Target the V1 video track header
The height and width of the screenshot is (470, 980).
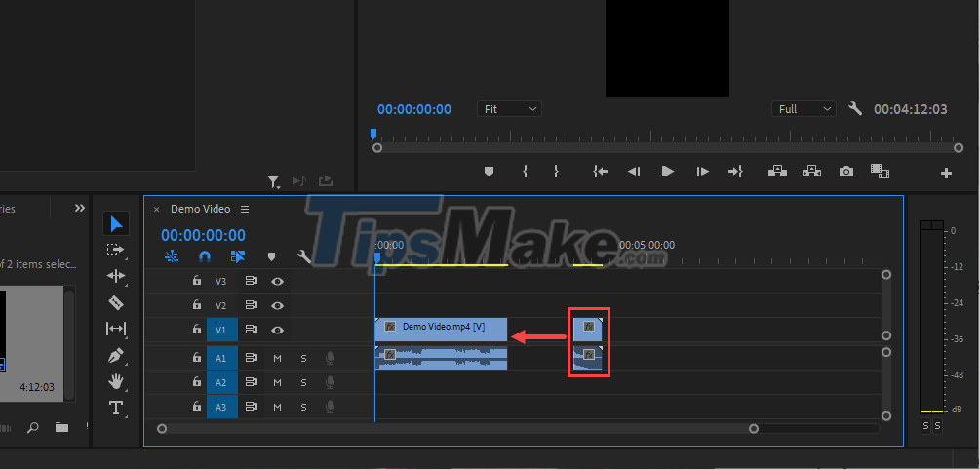coord(222,330)
